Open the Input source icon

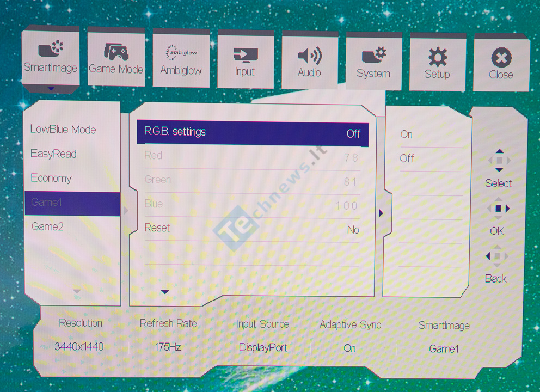pyautogui.click(x=246, y=55)
